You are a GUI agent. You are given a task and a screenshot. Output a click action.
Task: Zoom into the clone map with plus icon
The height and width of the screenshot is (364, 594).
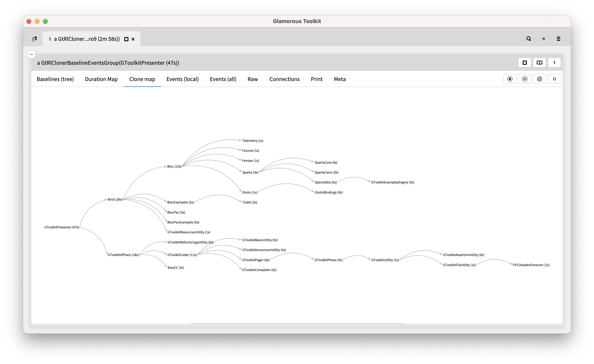pos(510,79)
